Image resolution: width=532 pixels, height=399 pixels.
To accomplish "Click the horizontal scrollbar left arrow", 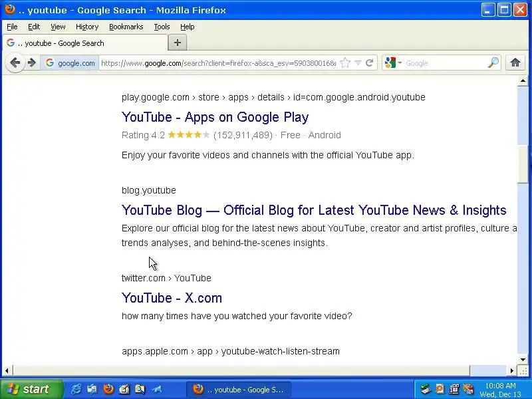I will point(7,370).
